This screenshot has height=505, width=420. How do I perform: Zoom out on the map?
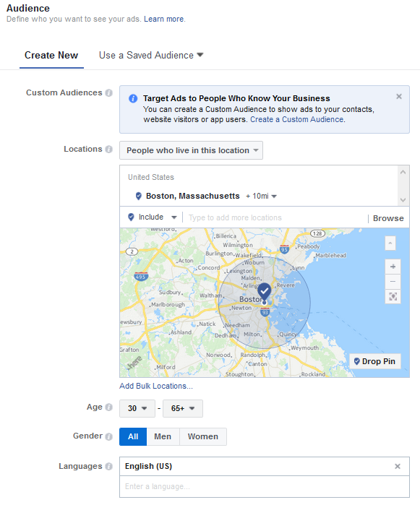coord(393,282)
